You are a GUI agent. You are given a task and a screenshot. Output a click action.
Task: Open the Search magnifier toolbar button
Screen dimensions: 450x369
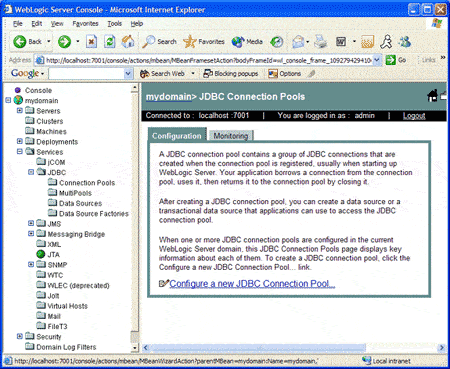click(159, 42)
